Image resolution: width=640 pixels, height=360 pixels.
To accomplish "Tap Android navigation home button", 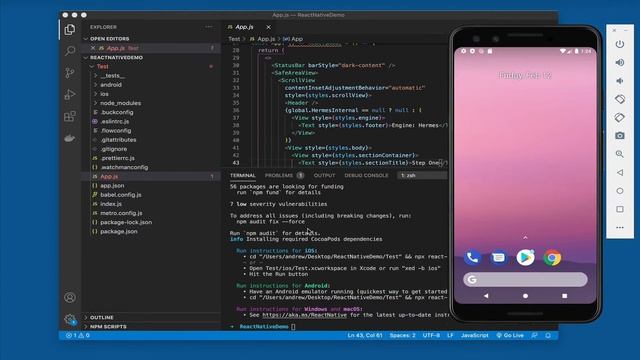I will pyautogui.click(x=525, y=296).
